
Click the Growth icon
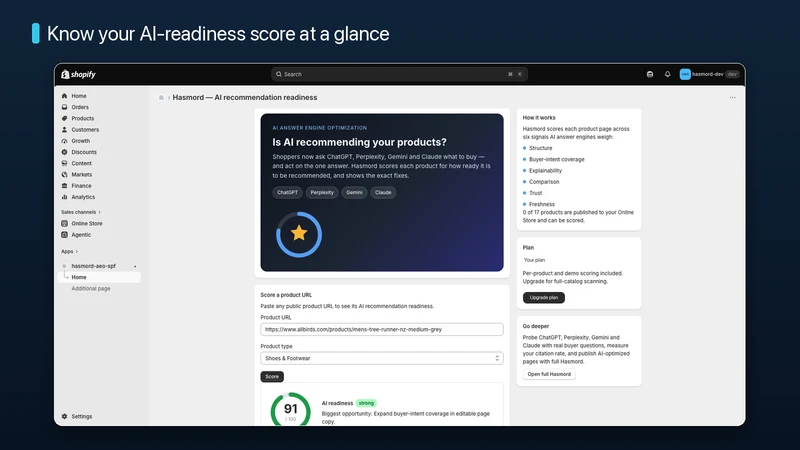click(x=64, y=141)
